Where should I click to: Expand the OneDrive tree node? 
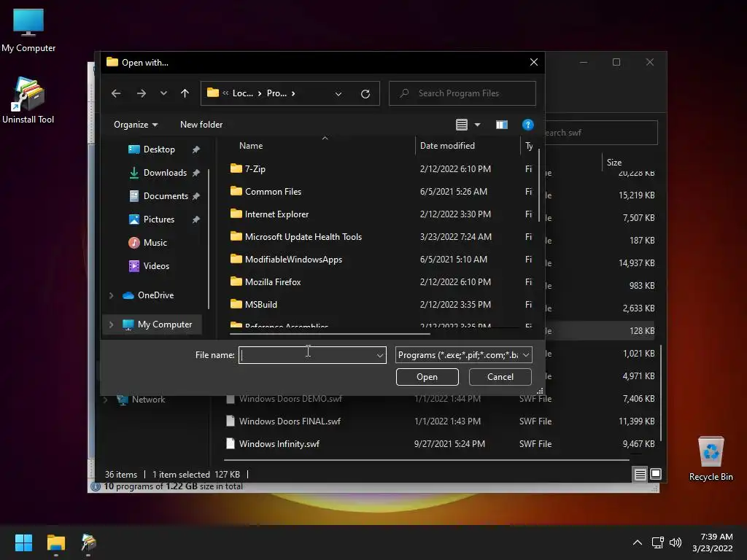(x=111, y=296)
